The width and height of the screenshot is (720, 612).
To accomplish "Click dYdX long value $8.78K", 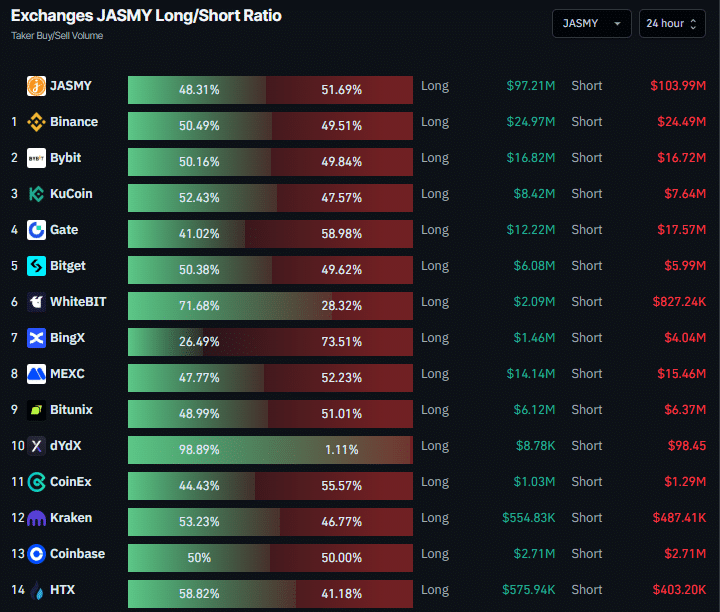I will click(x=535, y=446).
